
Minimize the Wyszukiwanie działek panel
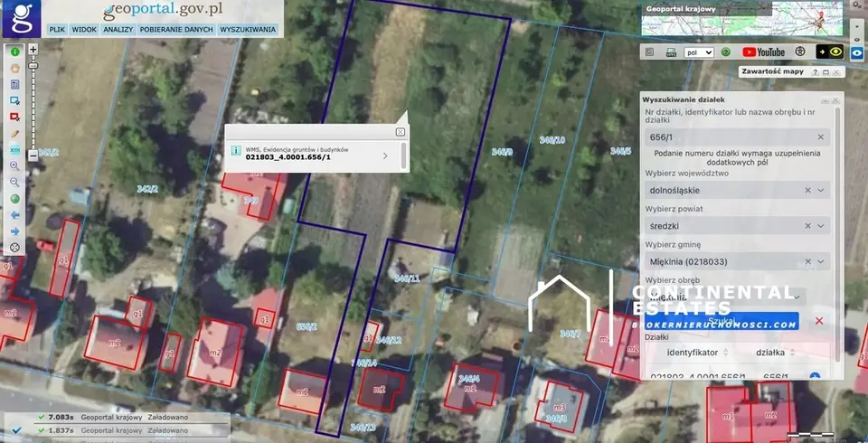(825, 100)
